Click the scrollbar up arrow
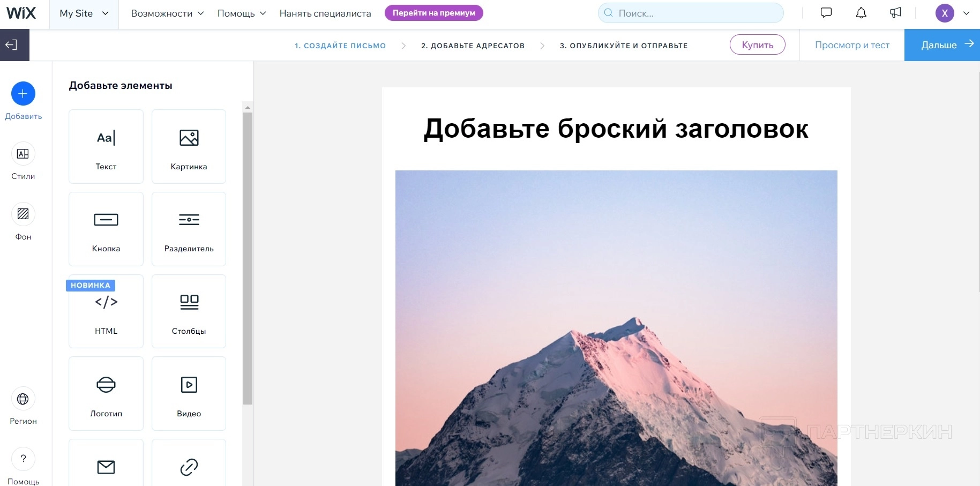This screenshot has width=980, height=486. tap(248, 108)
